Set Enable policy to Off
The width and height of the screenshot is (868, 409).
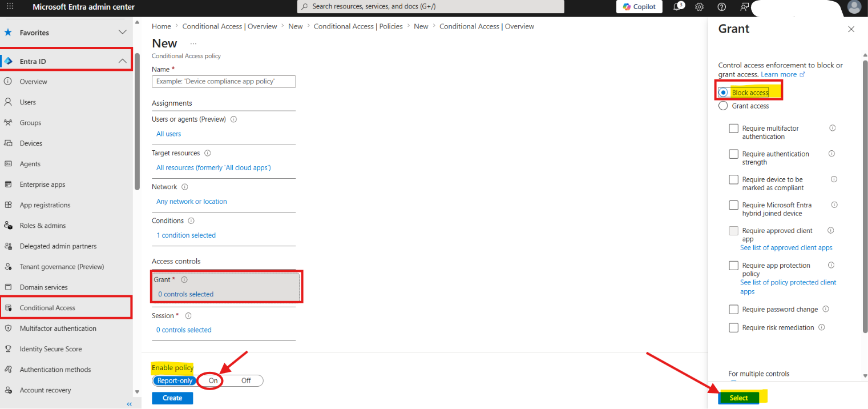click(246, 380)
